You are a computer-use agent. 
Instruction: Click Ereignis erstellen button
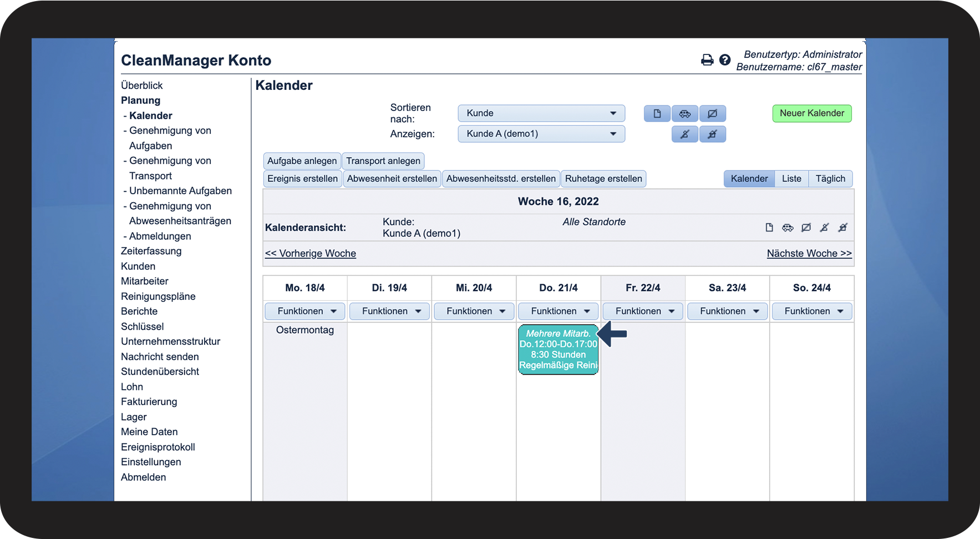pos(302,179)
